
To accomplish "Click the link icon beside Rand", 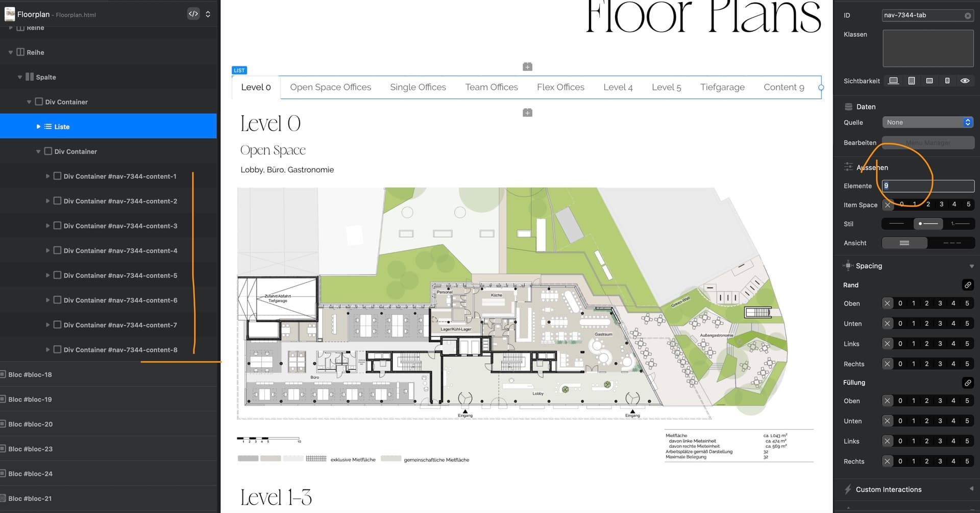I will tap(967, 285).
